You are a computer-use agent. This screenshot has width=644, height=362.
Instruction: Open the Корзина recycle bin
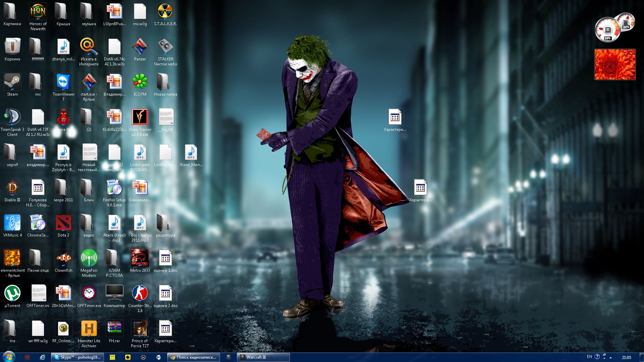coord(12,50)
